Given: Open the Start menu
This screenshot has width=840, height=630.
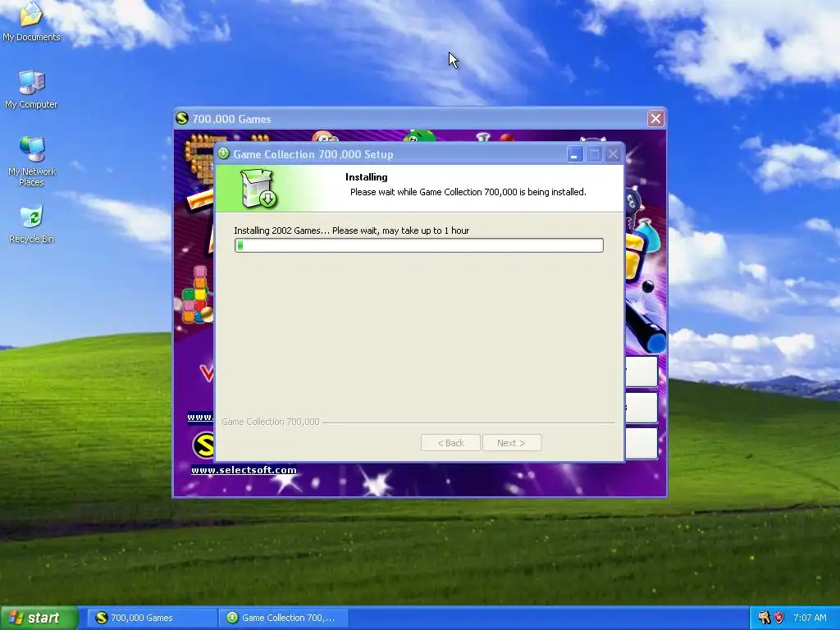Looking at the screenshot, I should tap(39, 618).
